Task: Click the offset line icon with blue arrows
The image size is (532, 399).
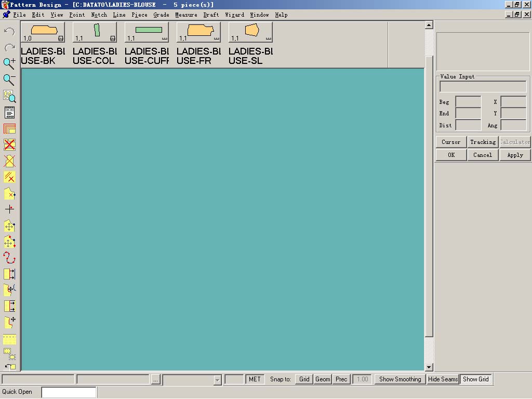Action: pos(9,274)
